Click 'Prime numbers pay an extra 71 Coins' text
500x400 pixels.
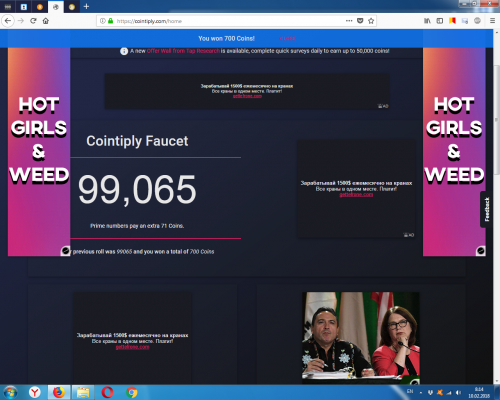point(137,226)
